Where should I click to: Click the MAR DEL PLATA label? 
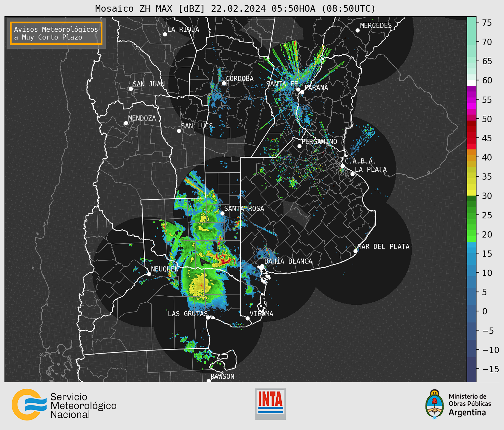click(x=383, y=246)
